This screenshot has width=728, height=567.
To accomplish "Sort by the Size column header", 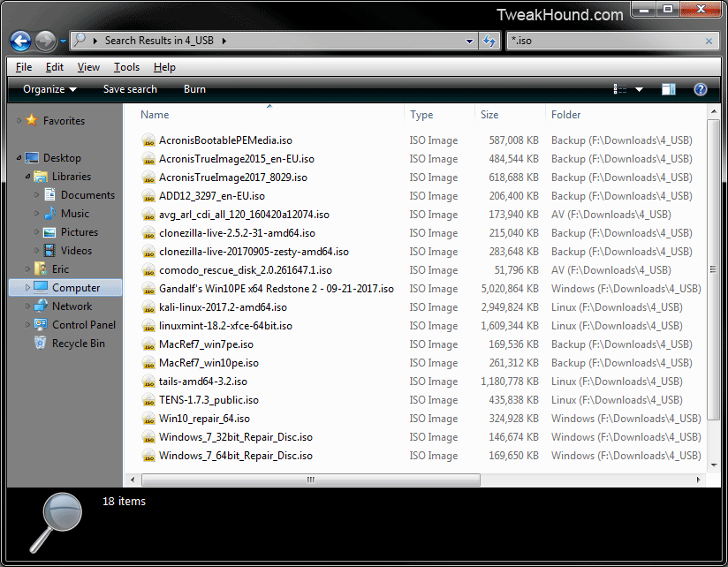I will (489, 115).
